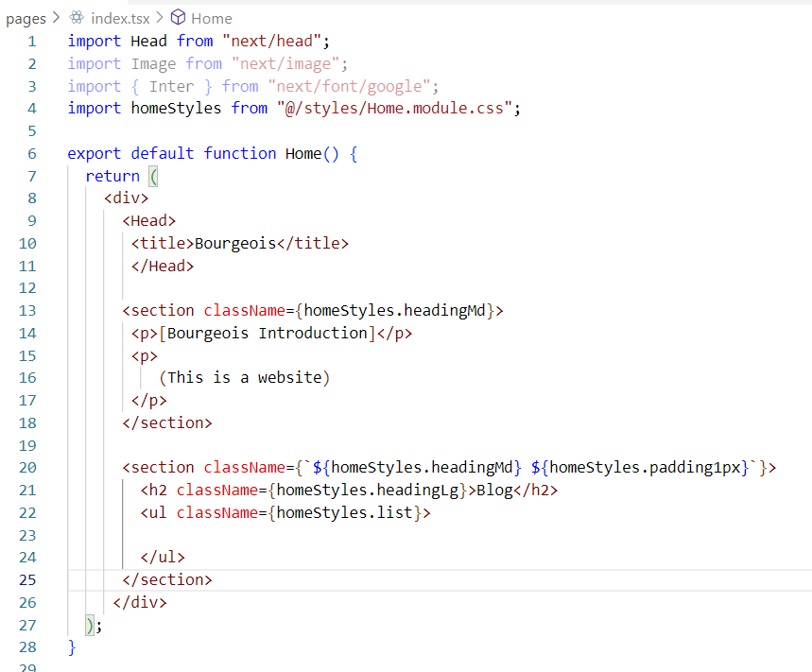Screen dimensions: 812x672
Task: Click 'homeStyles.headingMd' on line 13
Action: tap(394, 311)
